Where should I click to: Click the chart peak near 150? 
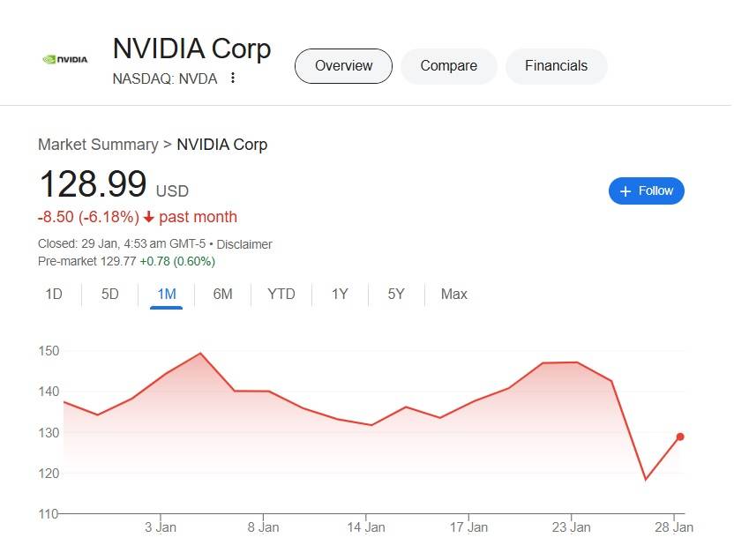(201, 354)
